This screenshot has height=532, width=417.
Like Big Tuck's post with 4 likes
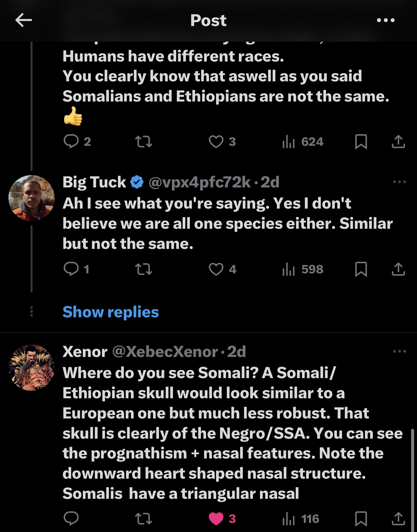tap(216, 269)
